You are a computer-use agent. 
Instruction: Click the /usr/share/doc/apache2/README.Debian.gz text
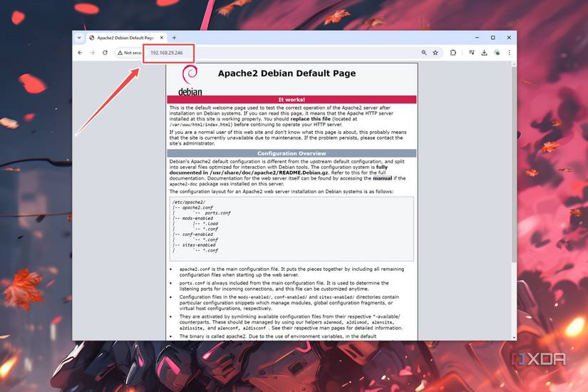click(x=269, y=172)
